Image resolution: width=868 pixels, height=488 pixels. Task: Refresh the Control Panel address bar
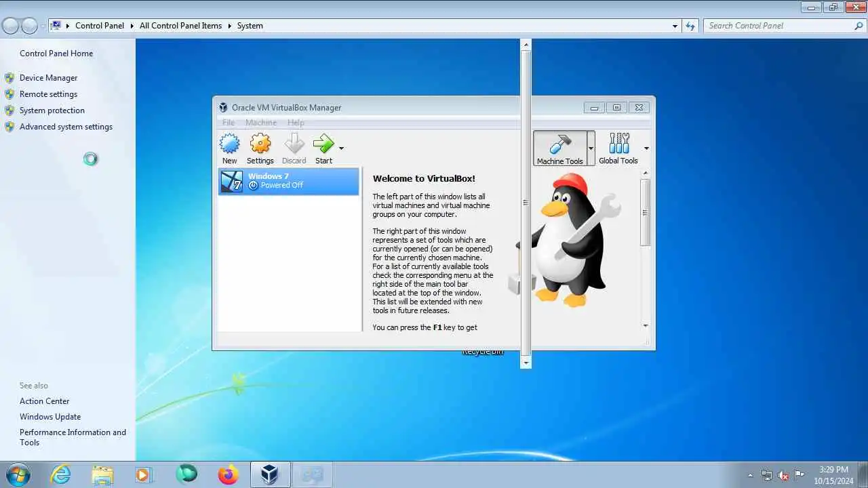pos(690,26)
